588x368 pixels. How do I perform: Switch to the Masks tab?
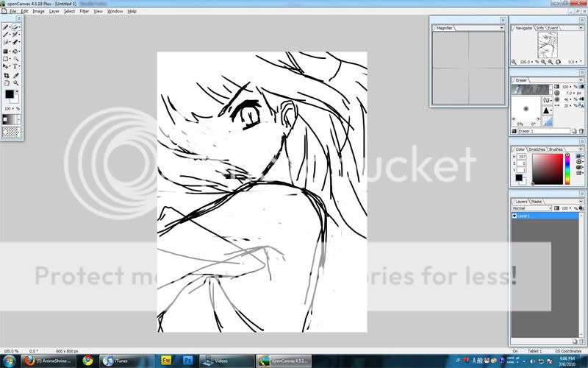(537, 201)
